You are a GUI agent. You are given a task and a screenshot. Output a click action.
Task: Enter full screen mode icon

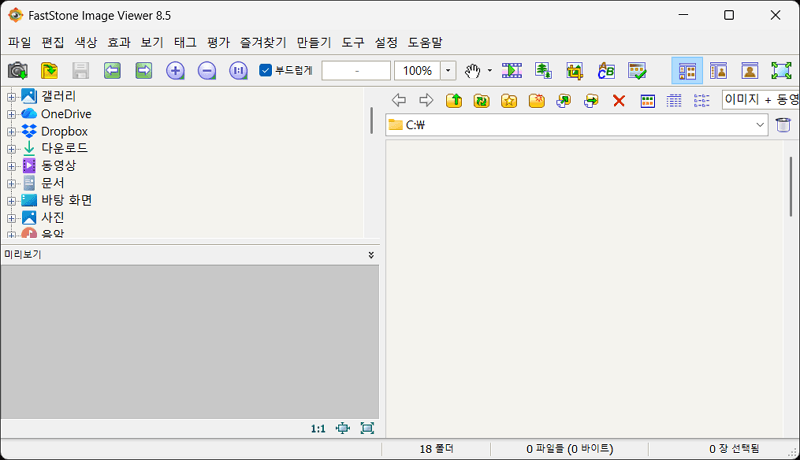pos(781,70)
